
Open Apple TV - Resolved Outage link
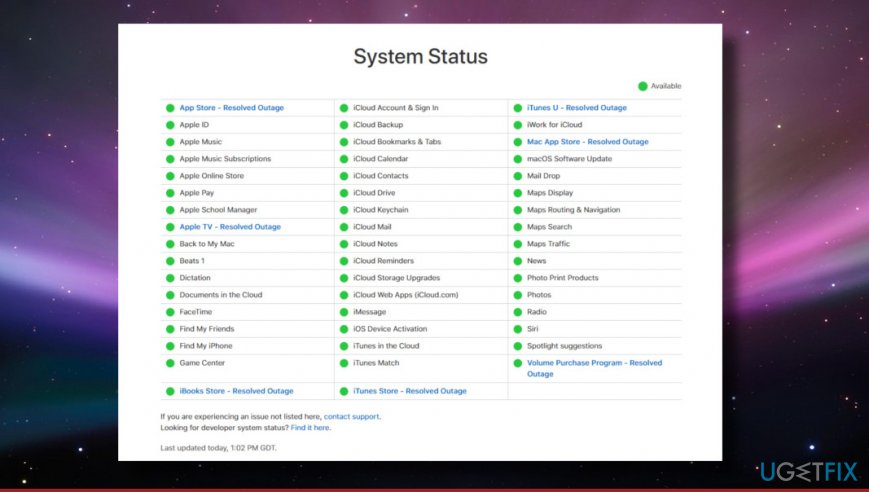pyautogui.click(x=230, y=227)
